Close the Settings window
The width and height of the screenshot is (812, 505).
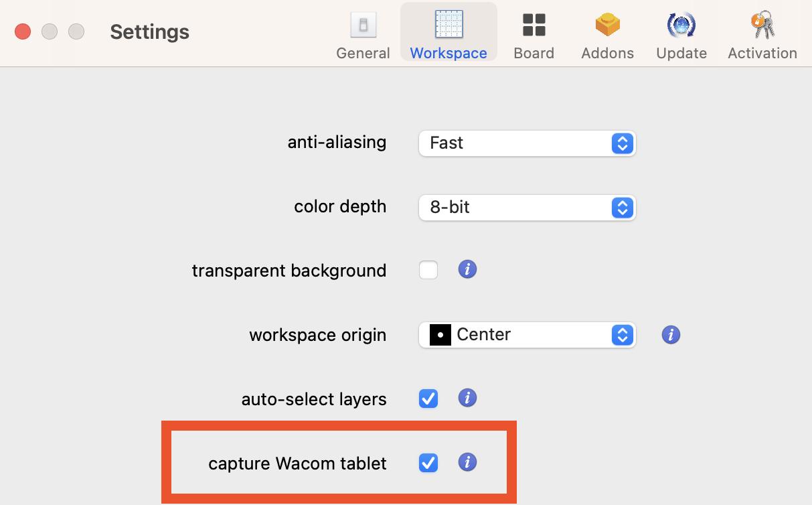(x=23, y=31)
